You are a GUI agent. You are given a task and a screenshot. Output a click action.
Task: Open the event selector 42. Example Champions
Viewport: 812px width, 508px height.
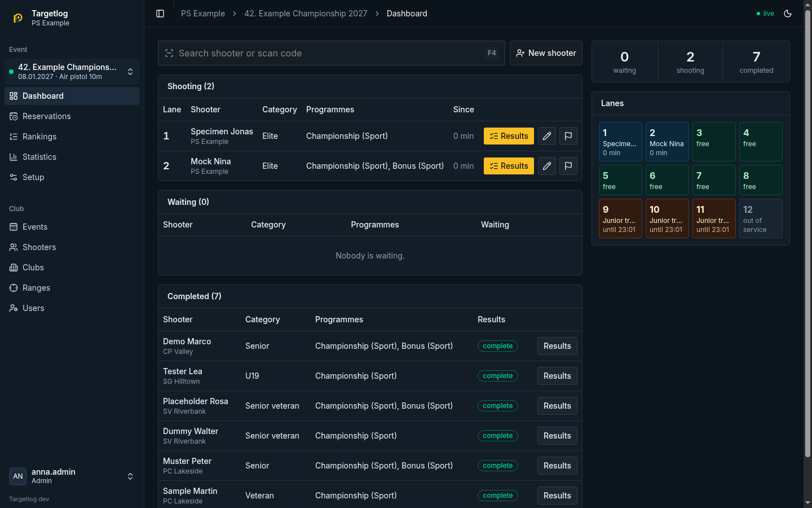click(72, 72)
